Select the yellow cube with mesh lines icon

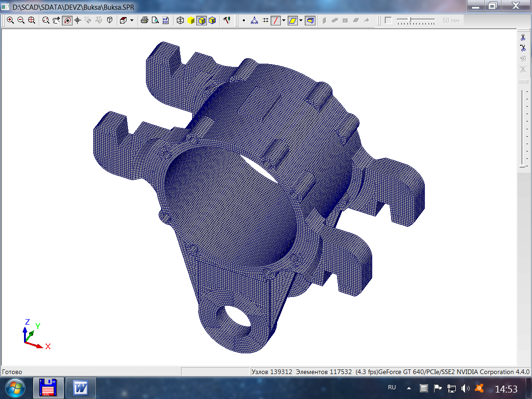[212, 20]
